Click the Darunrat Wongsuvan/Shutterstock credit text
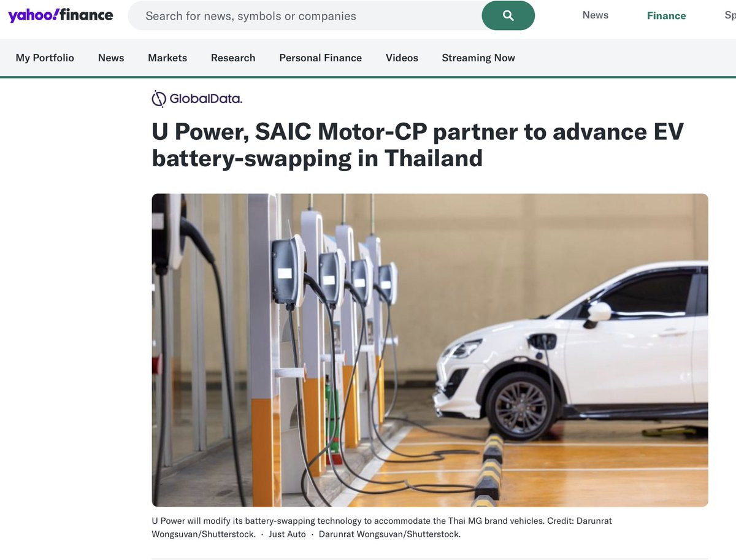This screenshot has width=736, height=560. (x=389, y=534)
